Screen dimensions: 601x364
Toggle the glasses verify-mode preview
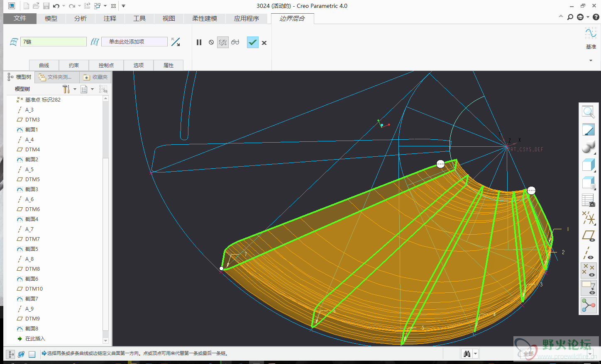pos(235,42)
